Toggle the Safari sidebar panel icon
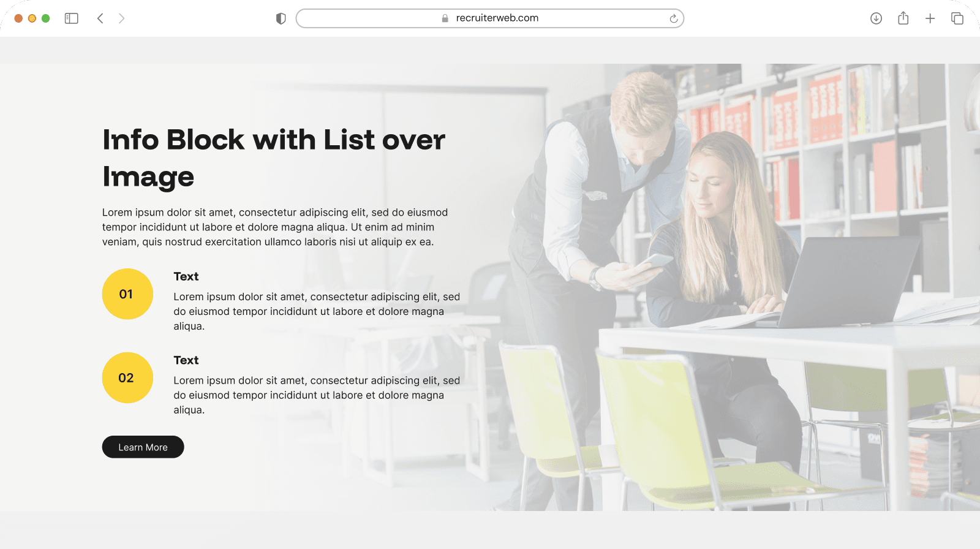Viewport: 980px width, 549px height. click(72, 18)
